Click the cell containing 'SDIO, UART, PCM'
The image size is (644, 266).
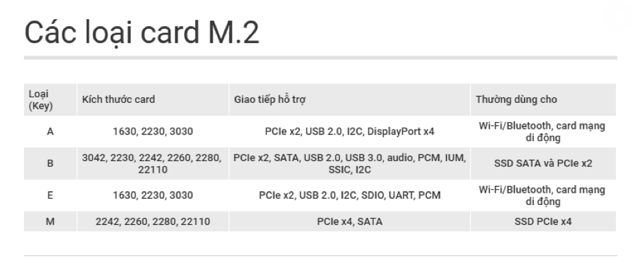[350, 195]
